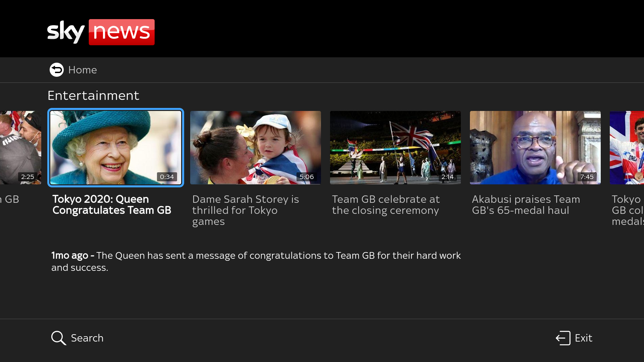Play the Dame Sarah Storey video
Viewport: 644px width, 362px height.
255,147
